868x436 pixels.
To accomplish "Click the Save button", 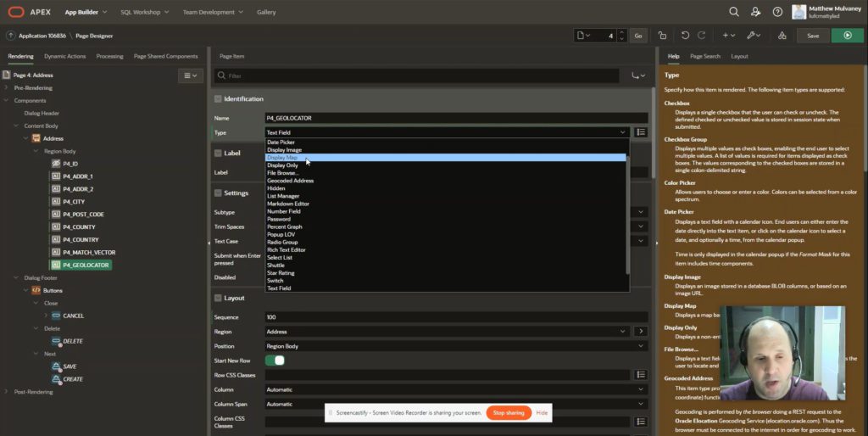I will (x=813, y=36).
